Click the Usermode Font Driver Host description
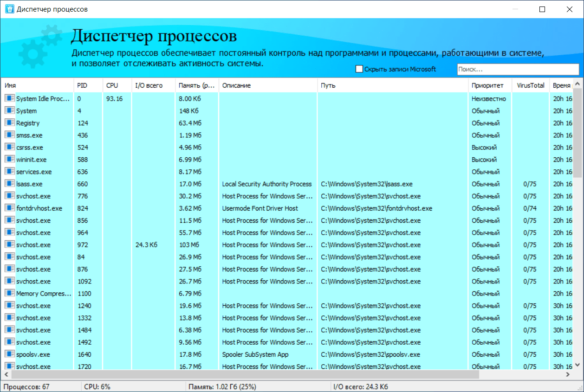584x392 pixels. (x=260, y=208)
